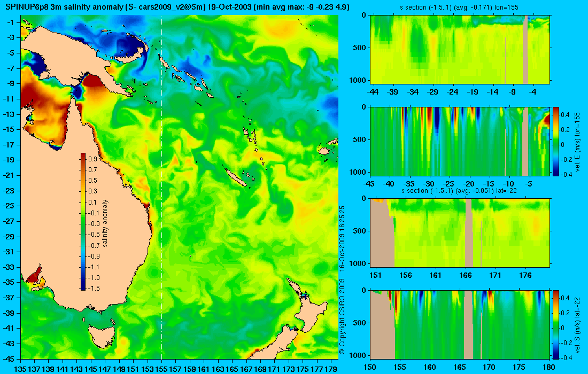
Task: Click the 'salinity anomaly' colorbar label
Action: point(105,223)
